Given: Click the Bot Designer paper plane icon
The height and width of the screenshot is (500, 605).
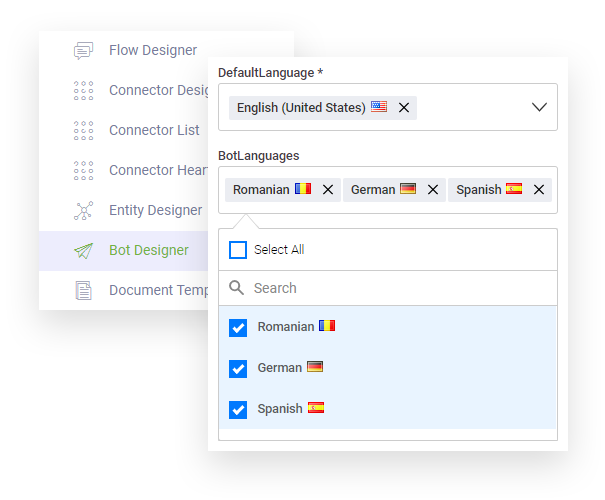Looking at the screenshot, I should 83,251.
